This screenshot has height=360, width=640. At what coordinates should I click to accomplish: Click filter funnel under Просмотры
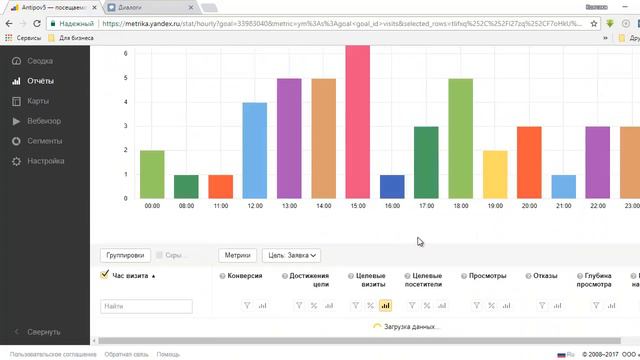click(x=476, y=305)
